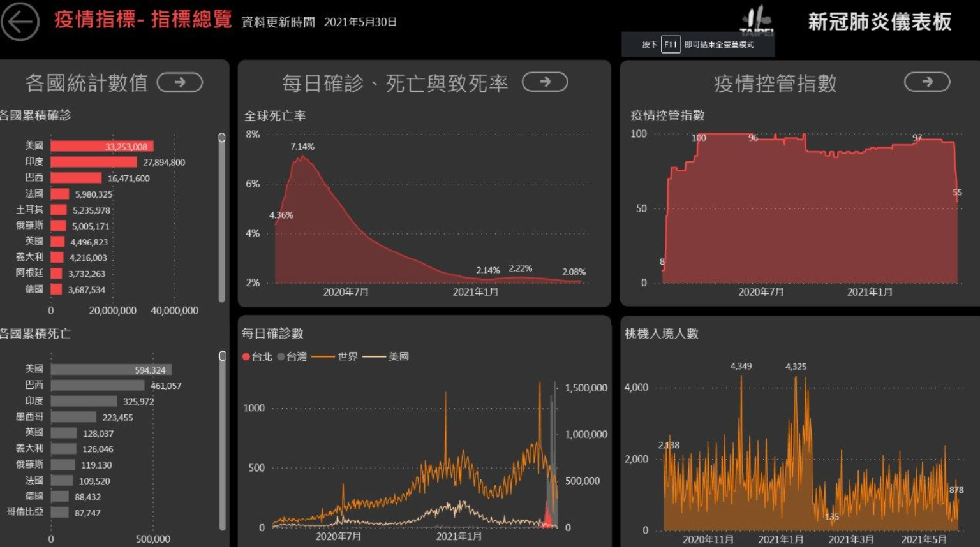Screen dimensions: 980x547
Task: Select the 美國 confirmed cases bar
Action: point(101,147)
